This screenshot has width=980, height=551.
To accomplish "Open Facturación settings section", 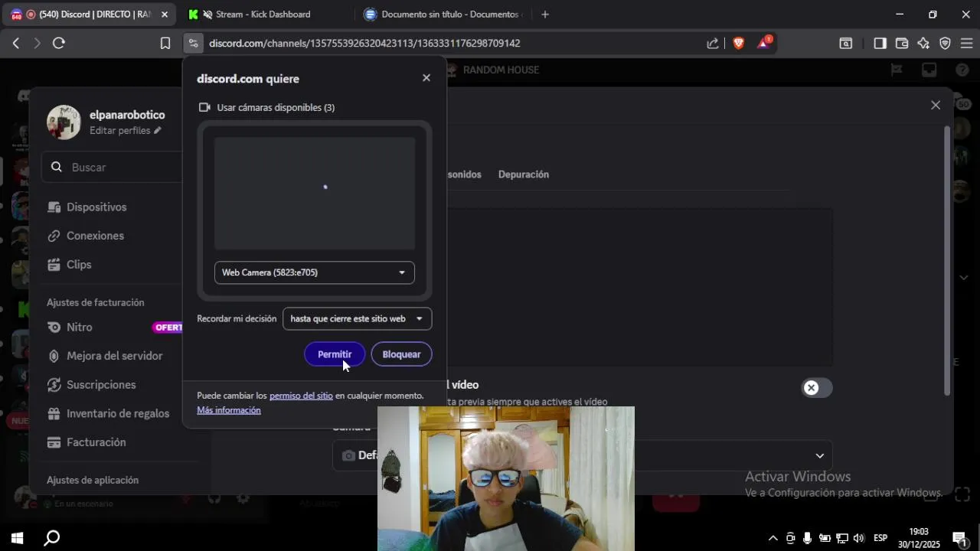I will (96, 442).
